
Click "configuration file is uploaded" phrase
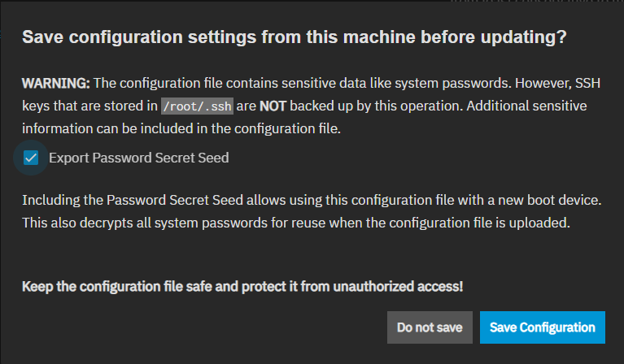(x=496, y=223)
